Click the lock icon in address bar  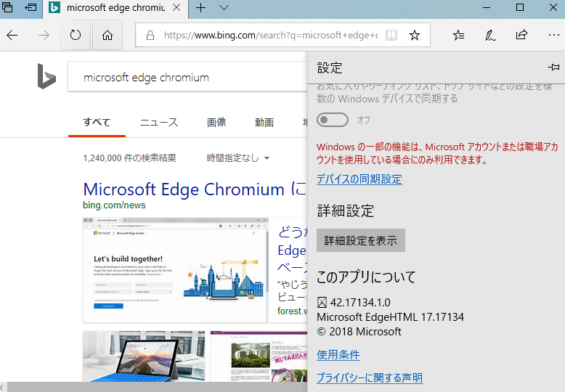click(x=150, y=35)
